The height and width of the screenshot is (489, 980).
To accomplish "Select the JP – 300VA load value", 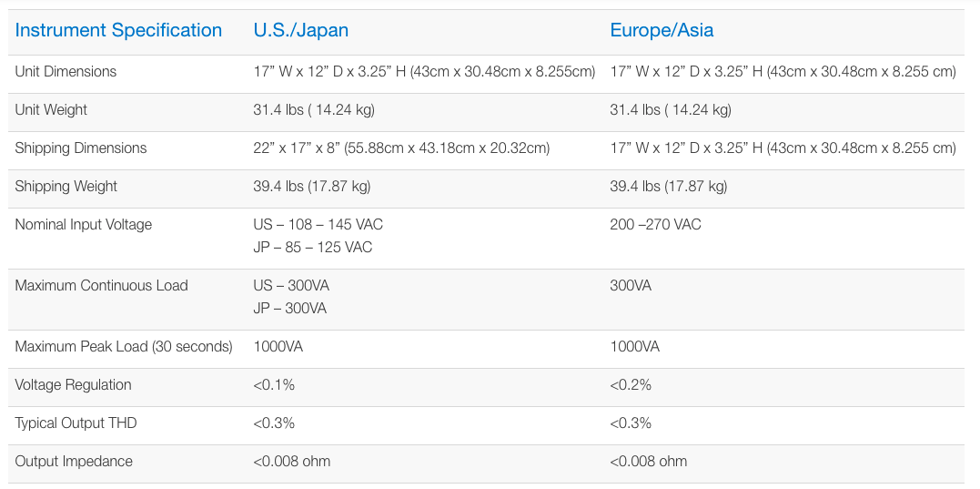I will click(290, 309).
